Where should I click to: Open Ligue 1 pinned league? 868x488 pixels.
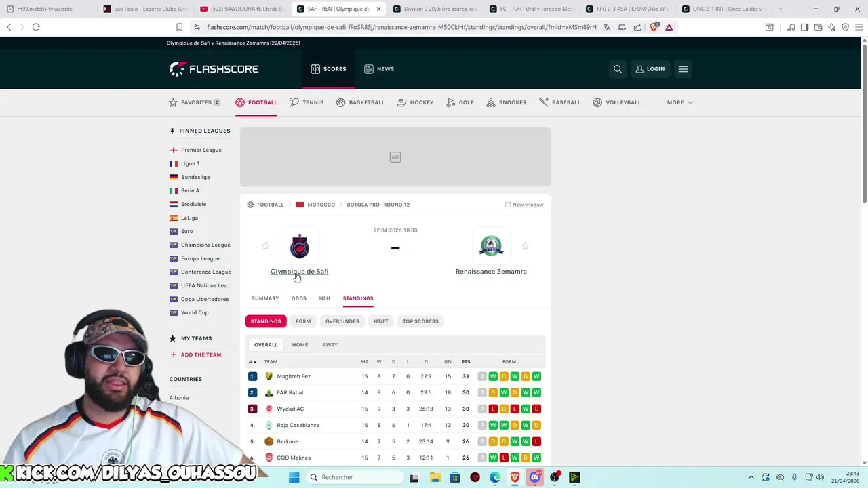coord(190,163)
